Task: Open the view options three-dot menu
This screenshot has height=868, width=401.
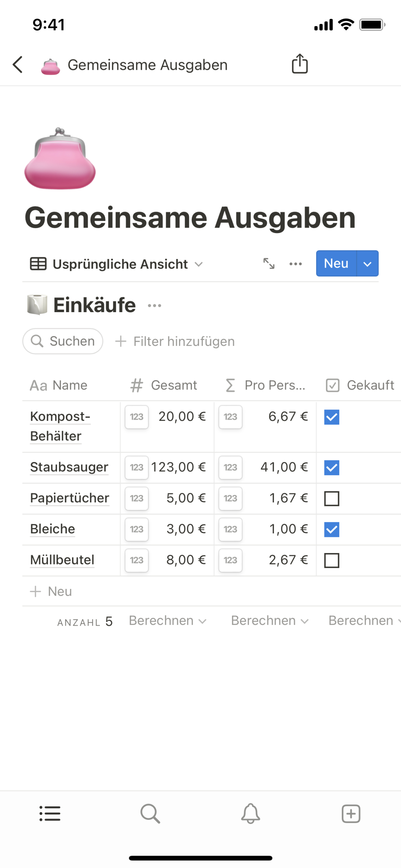Action: coord(295,264)
